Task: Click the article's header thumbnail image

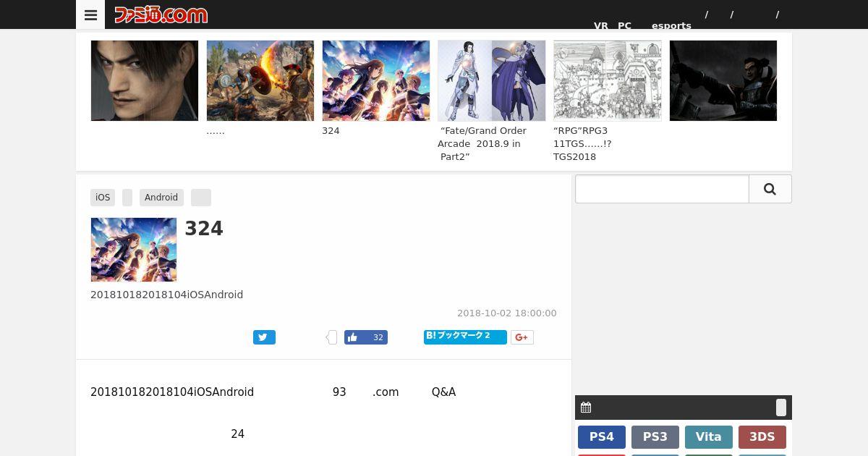Action: 134,250
